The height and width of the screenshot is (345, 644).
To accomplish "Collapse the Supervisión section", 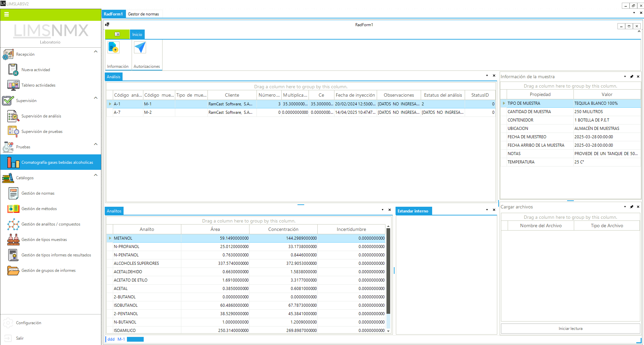I will (x=95, y=97).
